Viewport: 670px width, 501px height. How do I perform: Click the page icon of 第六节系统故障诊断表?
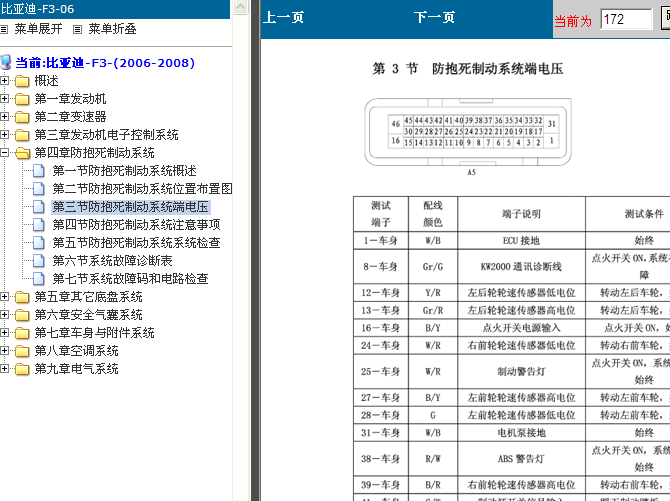(38, 260)
